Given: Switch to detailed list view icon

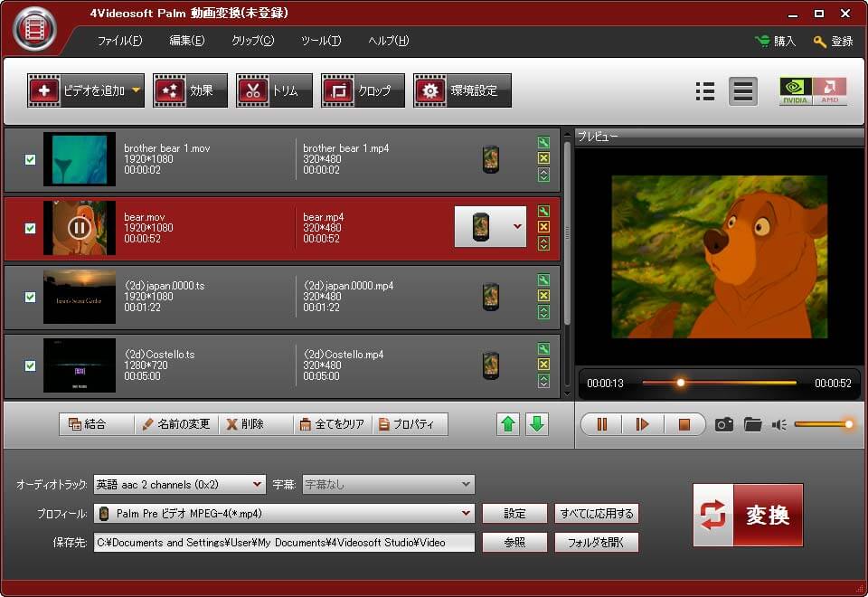Looking at the screenshot, I should pyautogui.click(x=743, y=91).
